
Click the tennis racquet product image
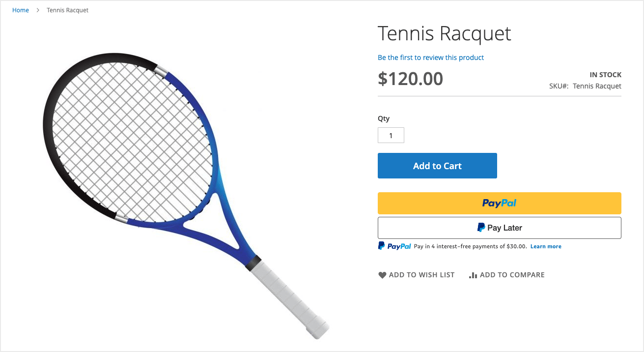click(x=186, y=195)
